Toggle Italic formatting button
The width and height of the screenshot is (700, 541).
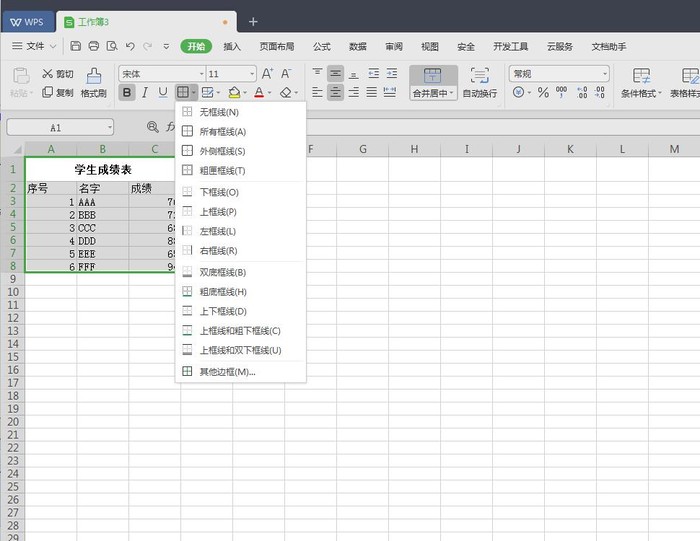(x=145, y=93)
